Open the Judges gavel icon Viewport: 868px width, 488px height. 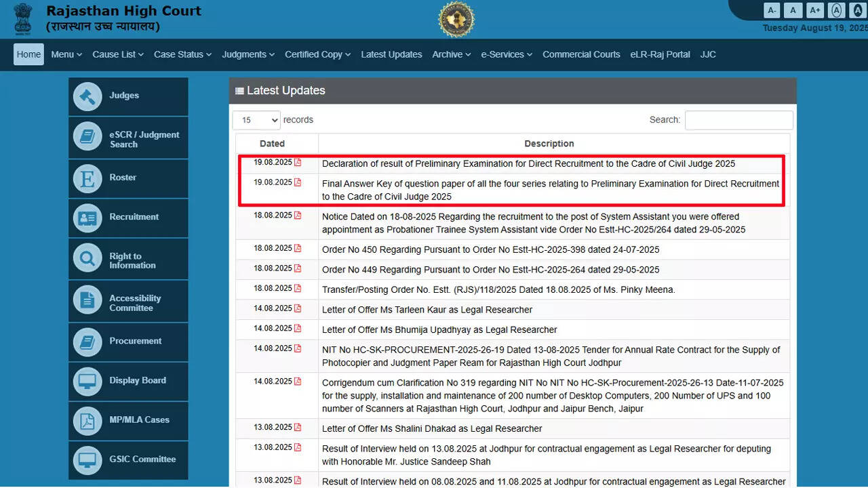point(87,96)
